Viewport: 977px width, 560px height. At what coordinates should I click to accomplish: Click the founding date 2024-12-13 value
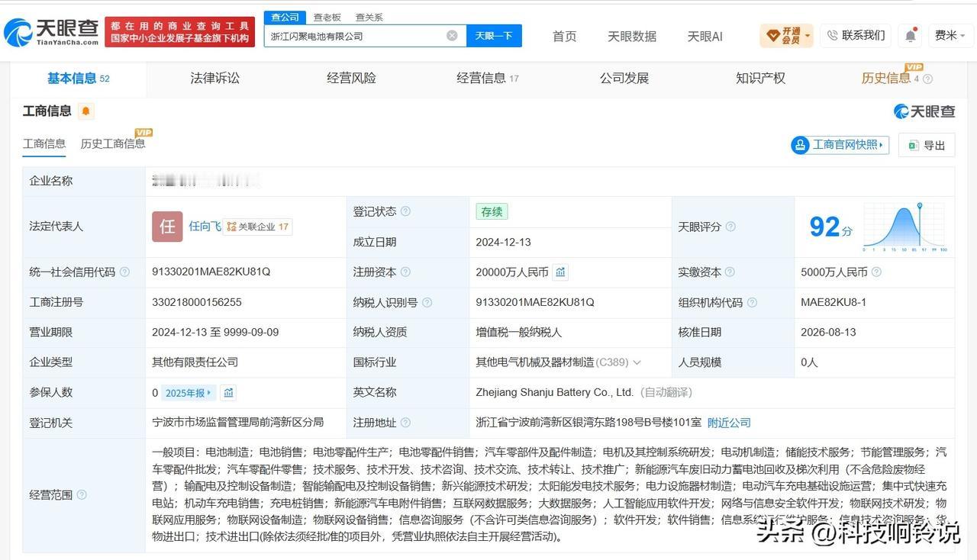[504, 242]
